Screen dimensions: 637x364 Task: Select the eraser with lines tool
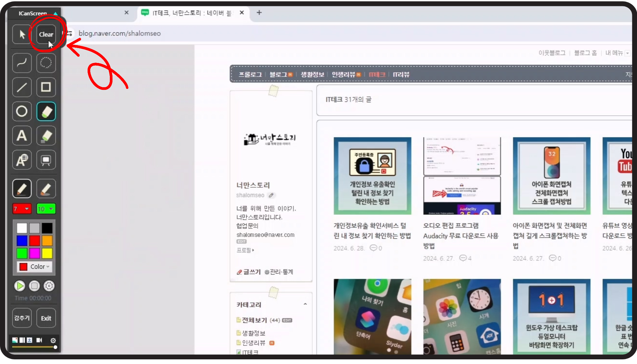click(46, 136)
